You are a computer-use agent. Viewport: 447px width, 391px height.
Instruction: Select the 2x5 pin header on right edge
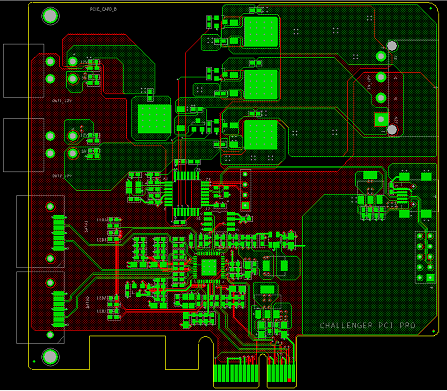(x=425, y=257)
